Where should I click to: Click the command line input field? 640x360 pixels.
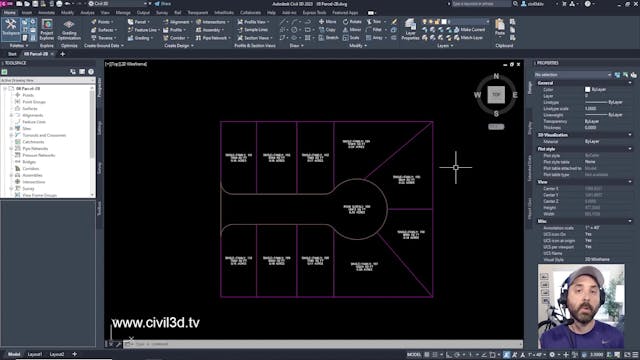click(x=322, y=344)
